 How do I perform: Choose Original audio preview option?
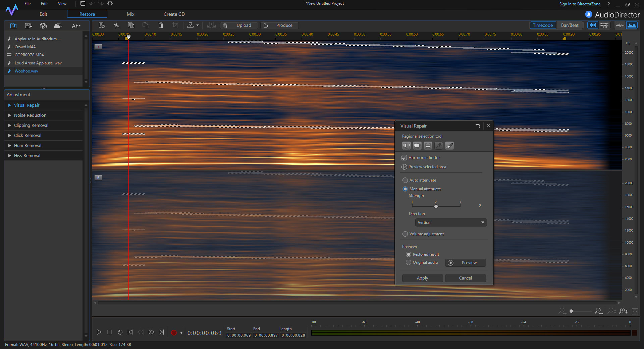tap(409, 262)
